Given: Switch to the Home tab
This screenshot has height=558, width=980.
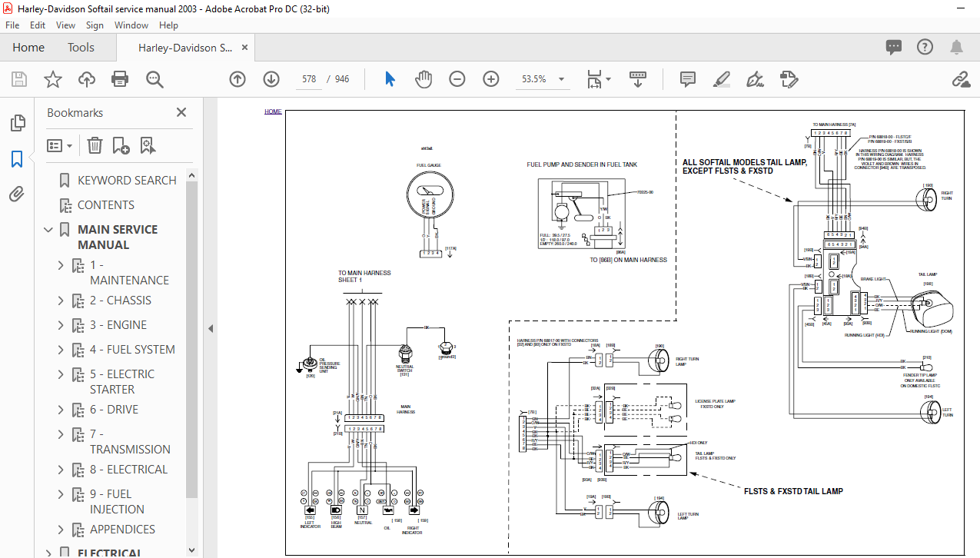Looking at the screenshot, I should (x=28, y=48).
